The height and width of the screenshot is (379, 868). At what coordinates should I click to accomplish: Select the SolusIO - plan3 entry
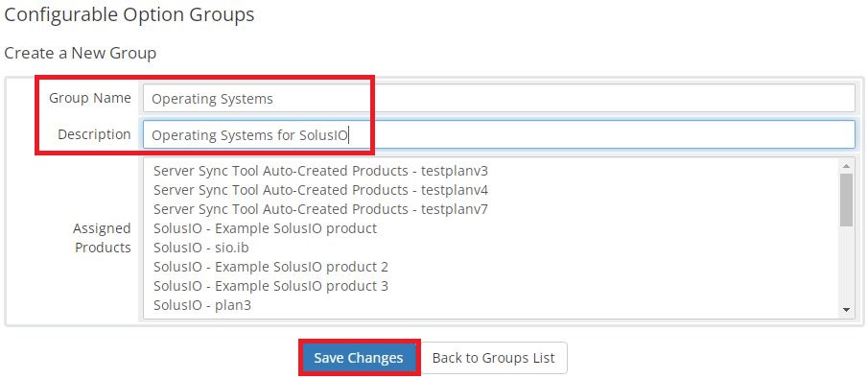pos(202,305)
